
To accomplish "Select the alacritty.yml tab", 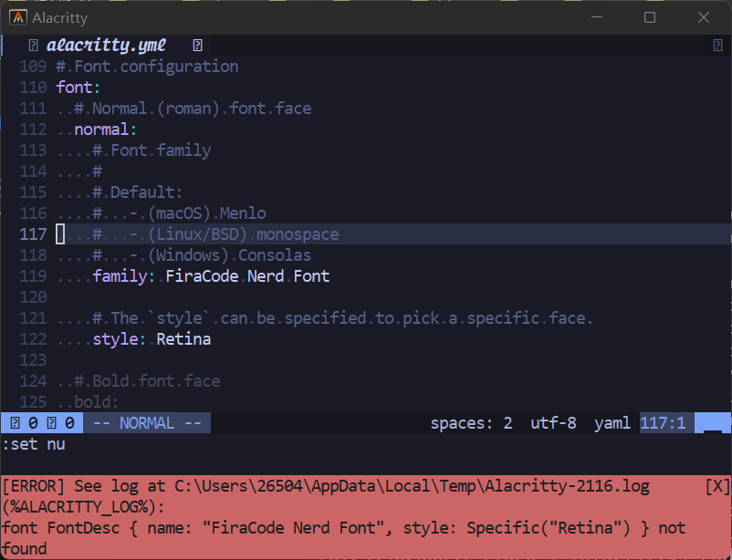I will click(x=110, y=45).
